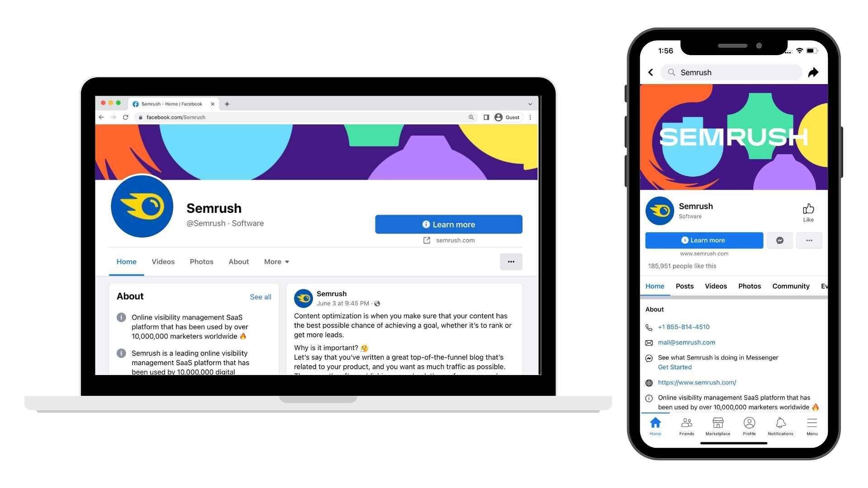Click the three-dot more options icon desktop
Viewport: 868px width, 488px height.
tap(510, 261)
